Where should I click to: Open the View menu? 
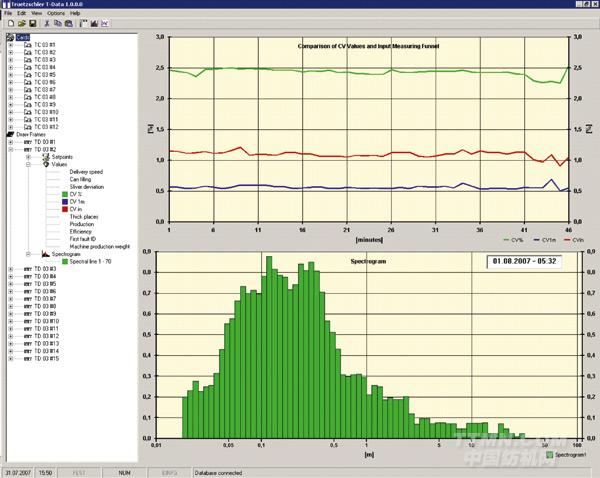pos(36,13)
